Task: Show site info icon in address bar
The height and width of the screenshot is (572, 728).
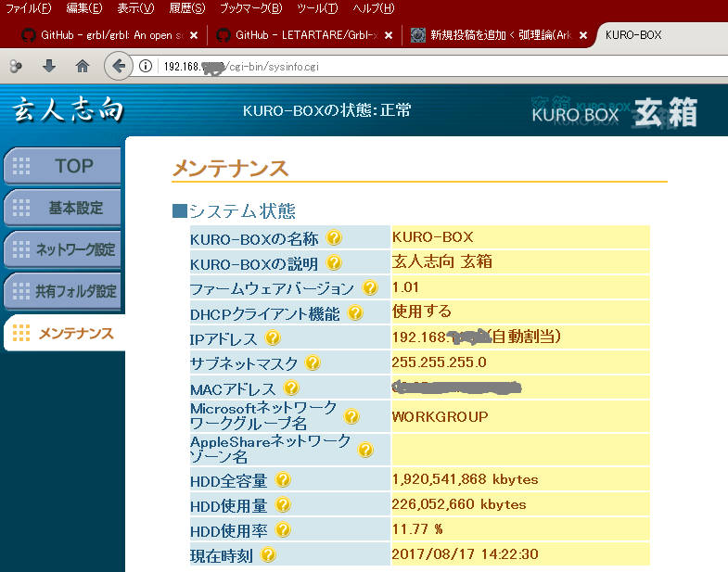Action: [x=147, y=66]
